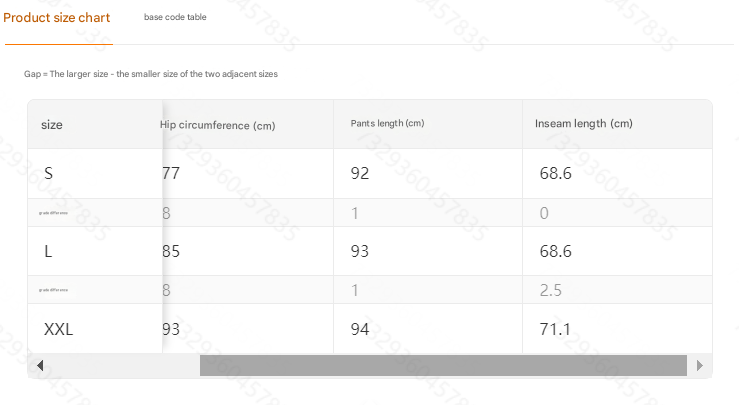Screen dimensions: 739x405
Task: Select the Inseam length (cm) header
Action: pyautogui.click(x=583, y=124)
